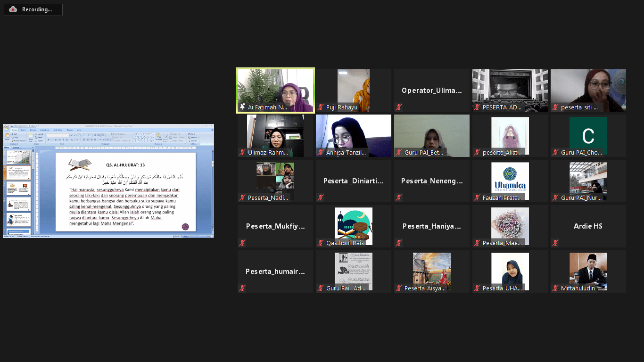This screenshot has width=644, height=362.
Task: Click the Save icon in quick access toolbar
Action: 12,126
